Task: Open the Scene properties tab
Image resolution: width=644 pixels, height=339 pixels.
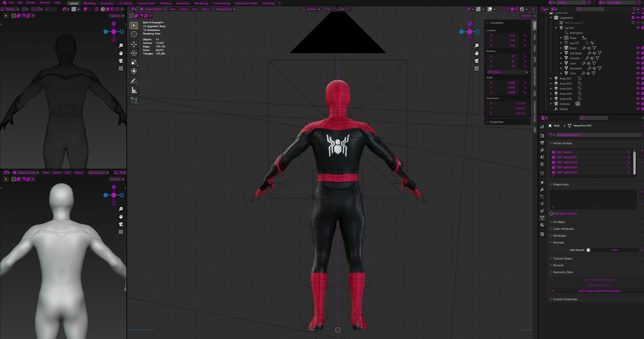Action: [542, 157]
